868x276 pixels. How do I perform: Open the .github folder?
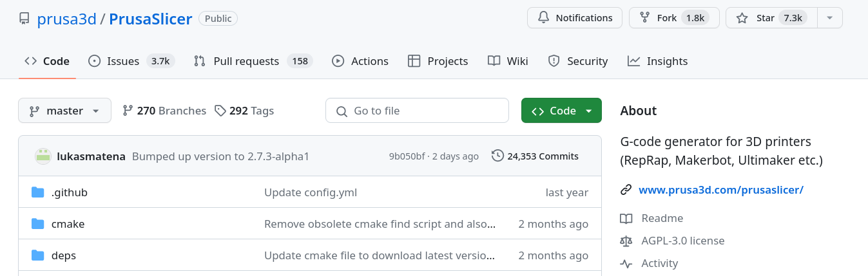click(69, 192)
